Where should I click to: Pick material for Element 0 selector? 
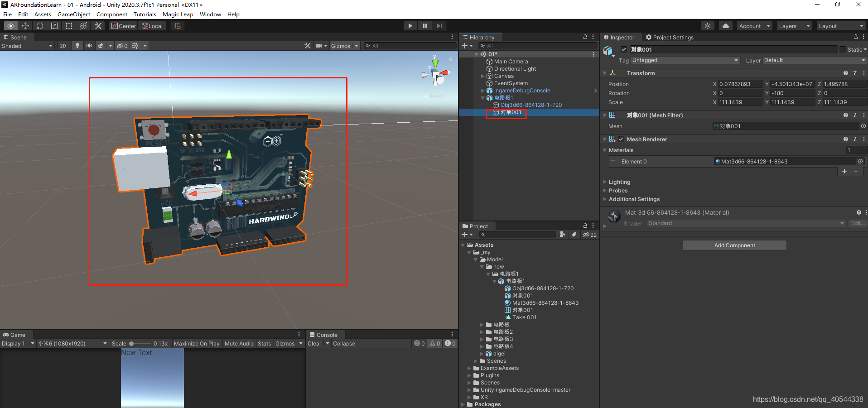pyautogui.click(x=860, y=161)
